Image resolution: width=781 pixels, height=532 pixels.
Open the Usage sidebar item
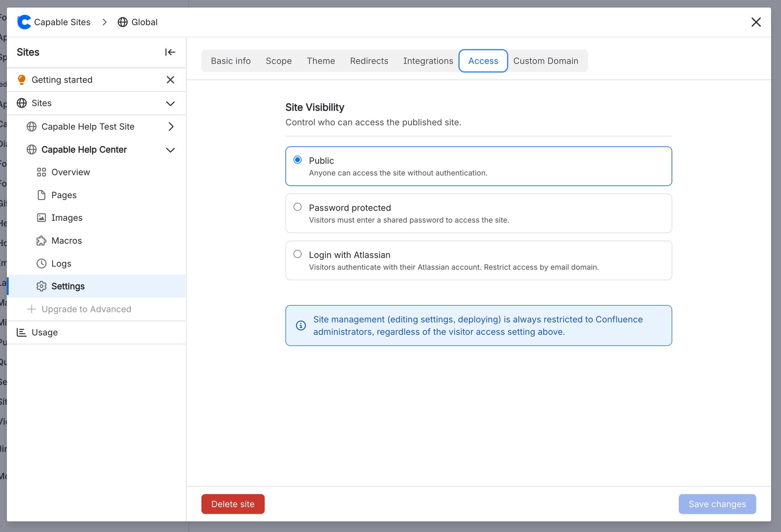coord(96,332)
